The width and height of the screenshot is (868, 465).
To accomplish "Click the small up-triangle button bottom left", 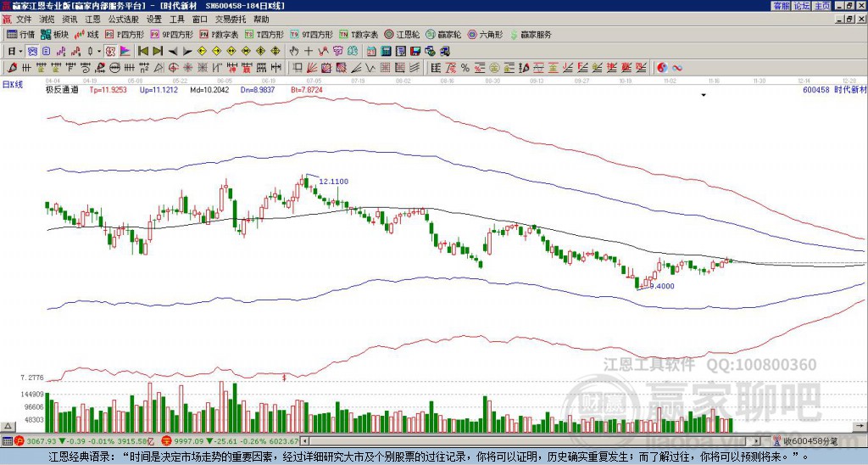I will pyautogui.click(x=7, y=426).
